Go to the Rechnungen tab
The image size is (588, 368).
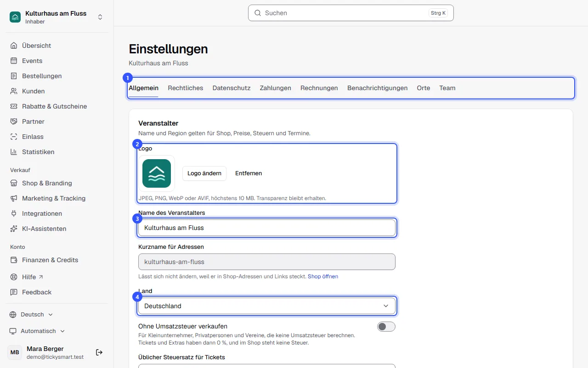click(319, 88)
